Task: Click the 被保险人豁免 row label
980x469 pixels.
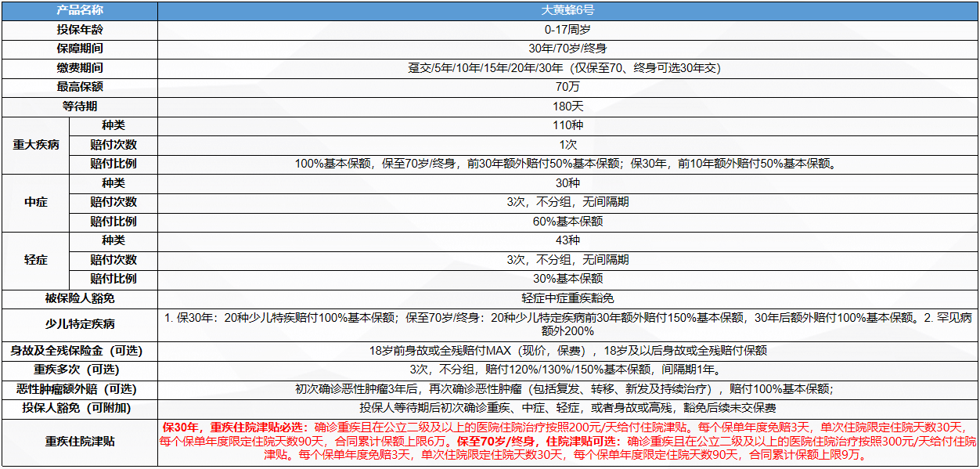Action: 80,298
